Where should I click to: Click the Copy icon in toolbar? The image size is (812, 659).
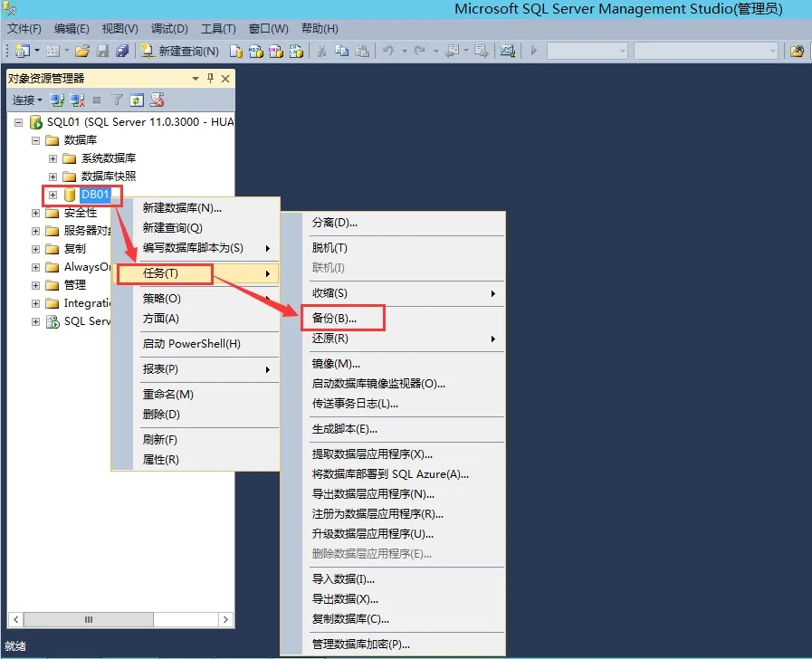pyautogui.click(x=342, y=51)
